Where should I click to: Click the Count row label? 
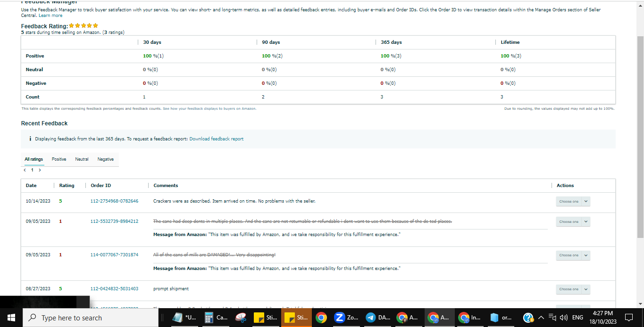click(x=33, y=97)
